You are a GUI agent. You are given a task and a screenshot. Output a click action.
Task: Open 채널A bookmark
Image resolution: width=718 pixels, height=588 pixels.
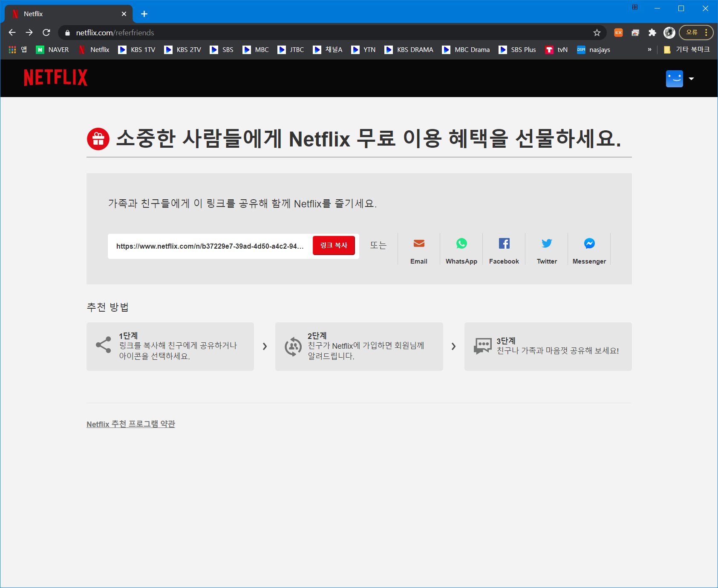coord(328,50)
